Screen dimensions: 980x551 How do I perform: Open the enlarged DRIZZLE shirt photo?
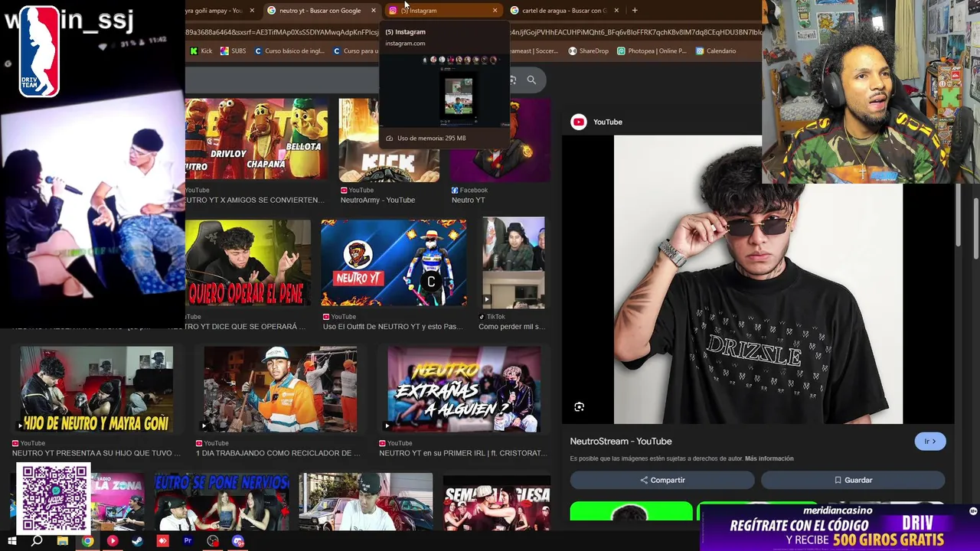click(758, 280)
